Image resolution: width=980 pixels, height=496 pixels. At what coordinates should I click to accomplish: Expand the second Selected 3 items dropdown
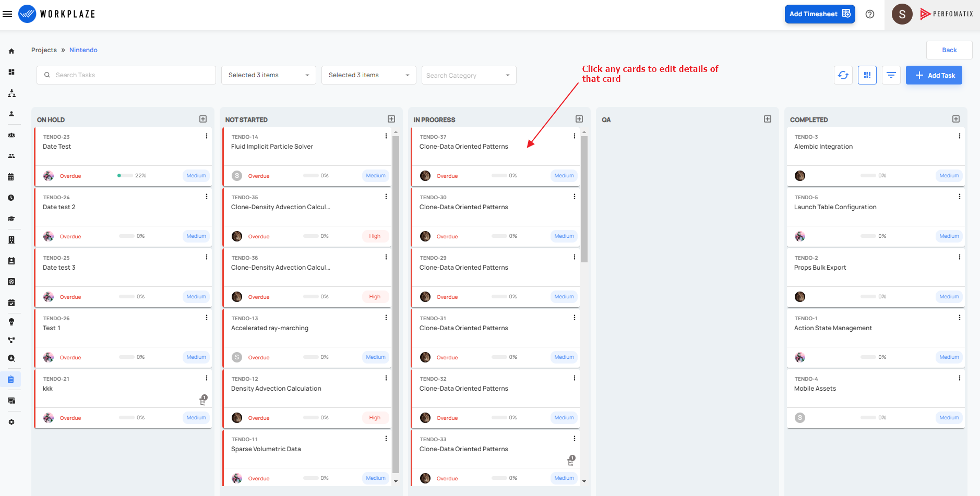coord(369,75)
